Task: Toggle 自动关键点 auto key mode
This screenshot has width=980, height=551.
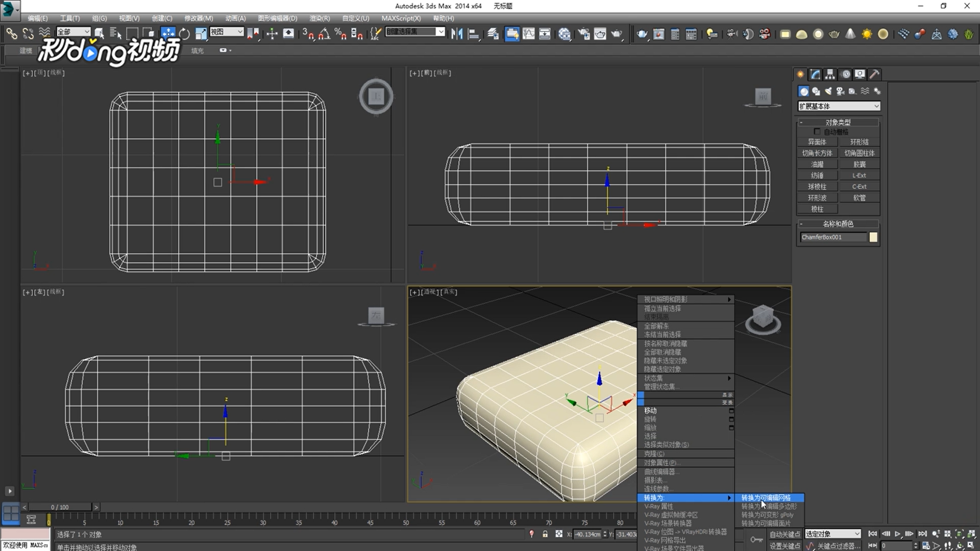Action: (x=785, y=534)
